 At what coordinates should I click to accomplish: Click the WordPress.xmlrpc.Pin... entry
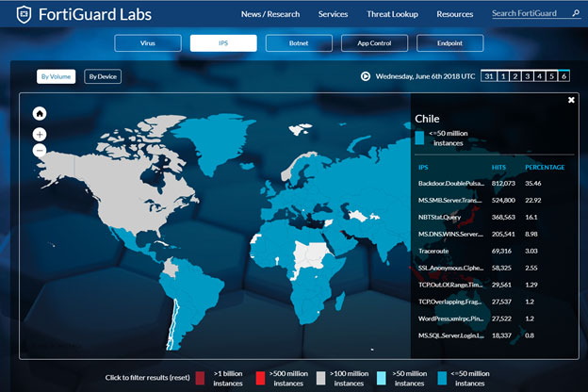(450, 318)
